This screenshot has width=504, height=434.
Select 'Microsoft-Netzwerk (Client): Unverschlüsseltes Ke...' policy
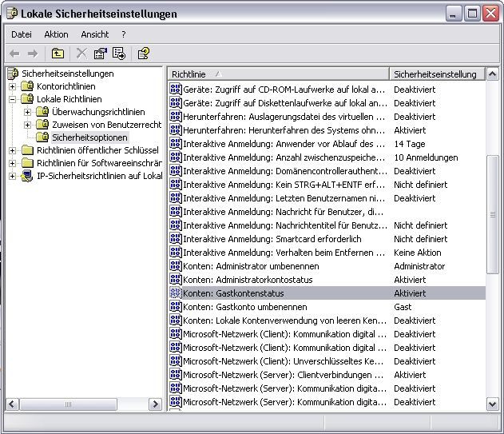[x=284, y=361]
